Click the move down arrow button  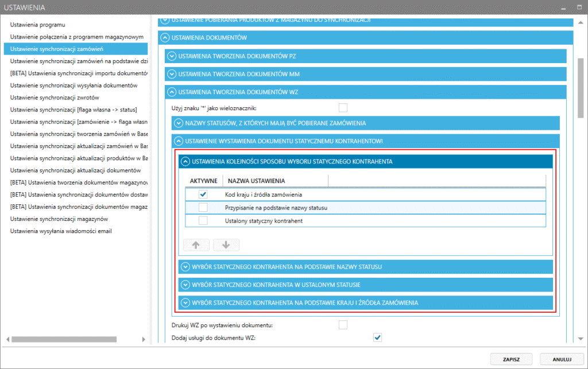pos(226,245)
